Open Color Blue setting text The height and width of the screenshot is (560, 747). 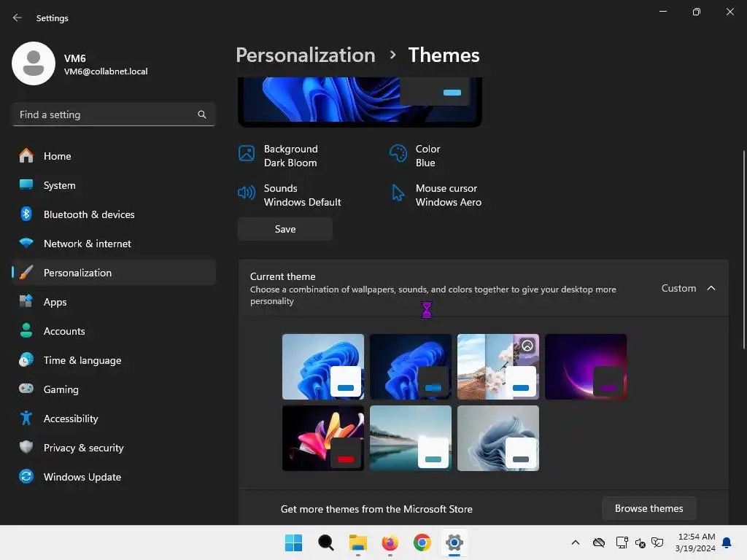coord(427,156)
